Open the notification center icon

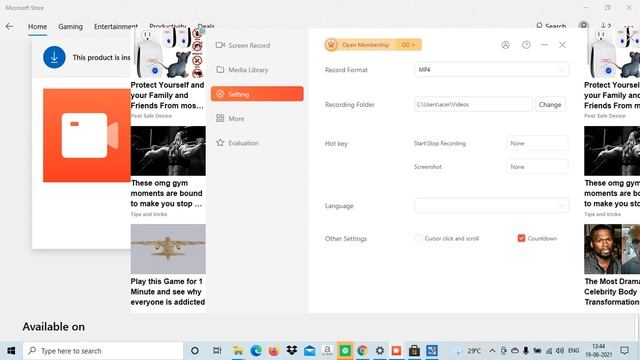point(624,351)
